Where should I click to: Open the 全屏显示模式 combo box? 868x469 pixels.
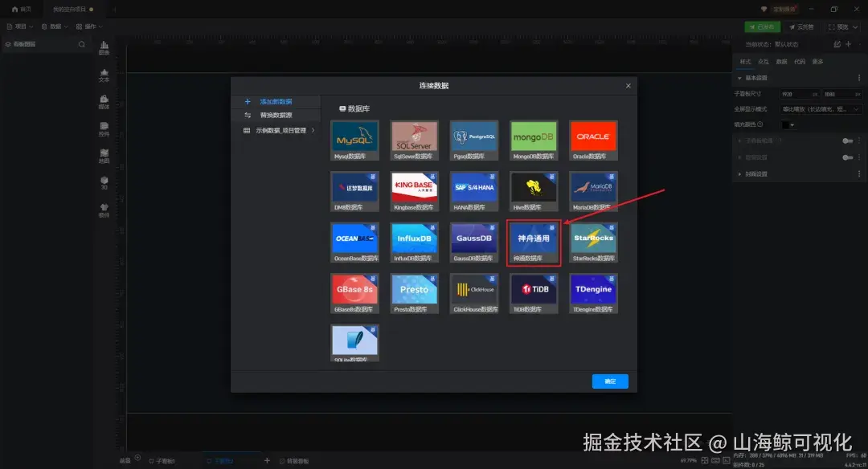tap(821, 109)
